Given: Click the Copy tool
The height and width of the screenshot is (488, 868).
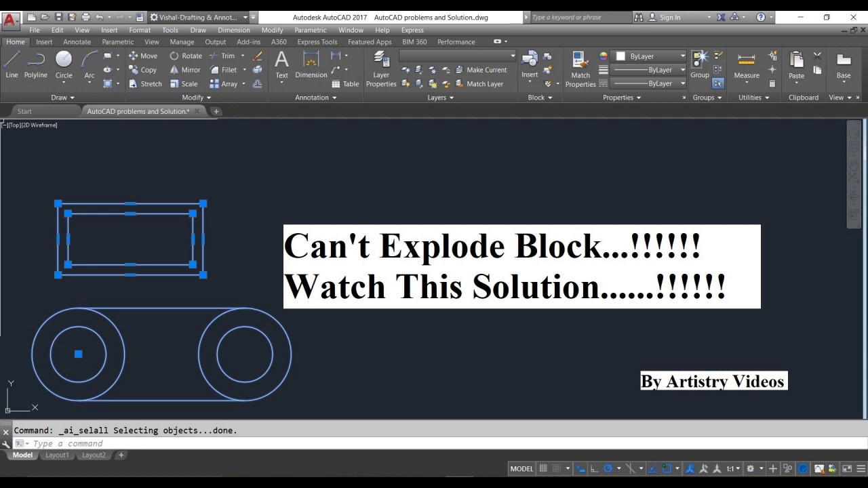Looking at the screenshot, I should click(x=142, y=70).
